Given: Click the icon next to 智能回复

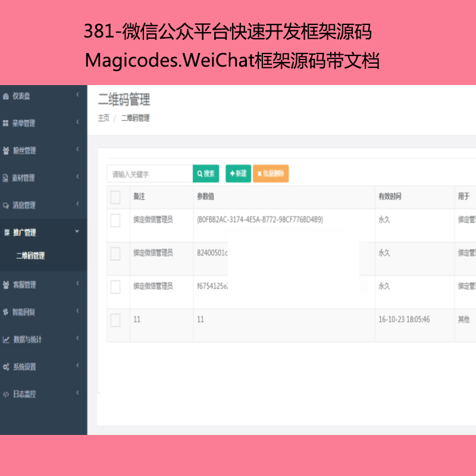Looking at the screenshot, I should point(5,312).
